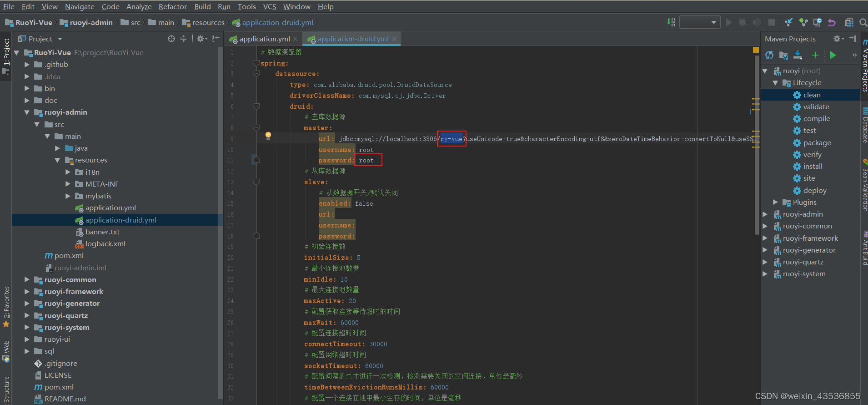Expand the Maven Plugins node
868x405 pixels.
[x=775, y=202]
